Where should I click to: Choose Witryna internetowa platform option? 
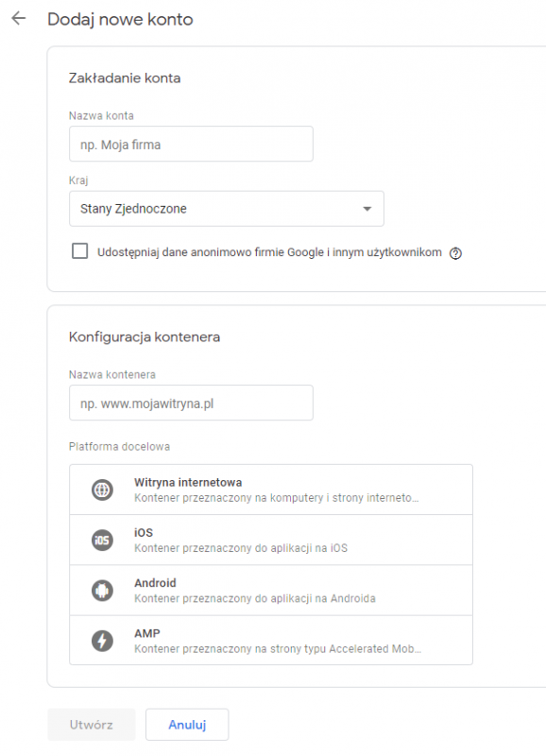pyautogui.click(x=271, y=490)
